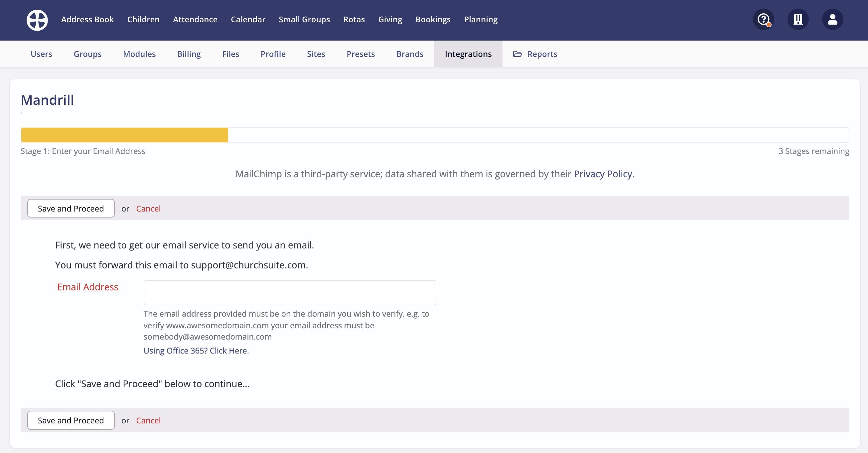Open the Address Book module

(87, 20)
